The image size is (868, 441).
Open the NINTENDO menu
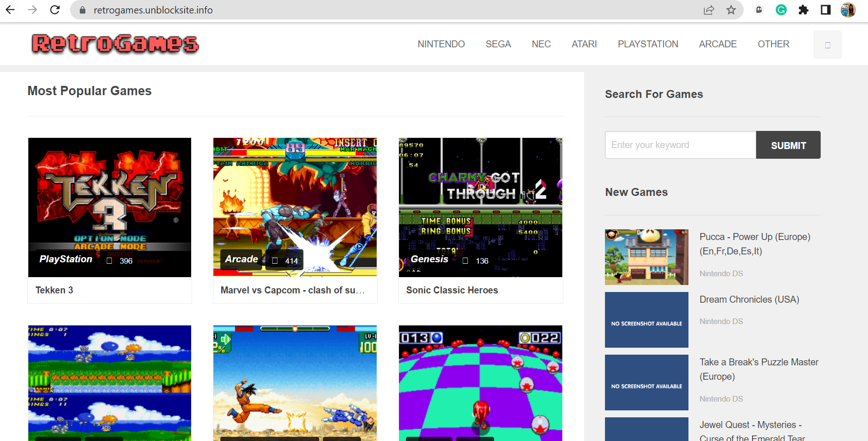pyautogui.click(x=441, y=44)
